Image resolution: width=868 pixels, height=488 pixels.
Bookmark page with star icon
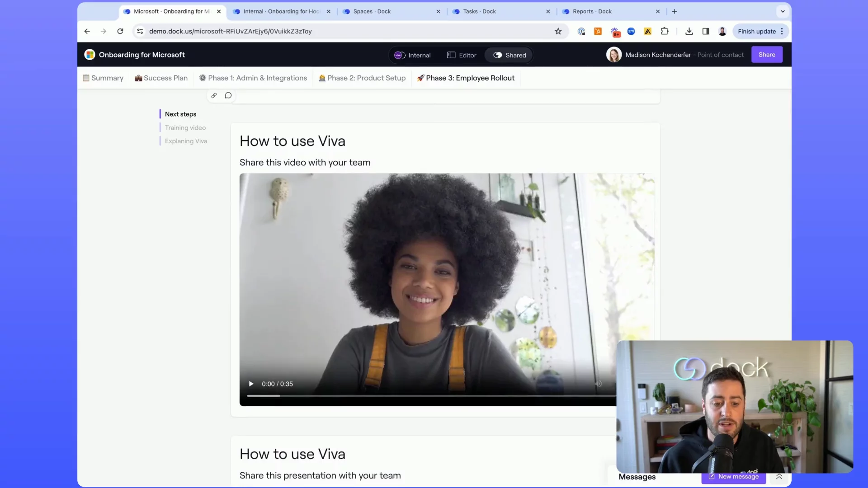pos(558,31)
